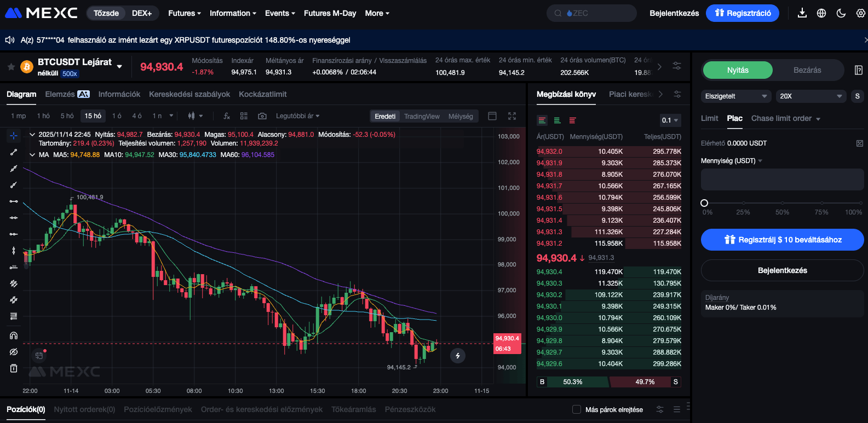868x423 pixels.
Task: Set quantity slider to 100% mark
Action: (x=861, y=203)
